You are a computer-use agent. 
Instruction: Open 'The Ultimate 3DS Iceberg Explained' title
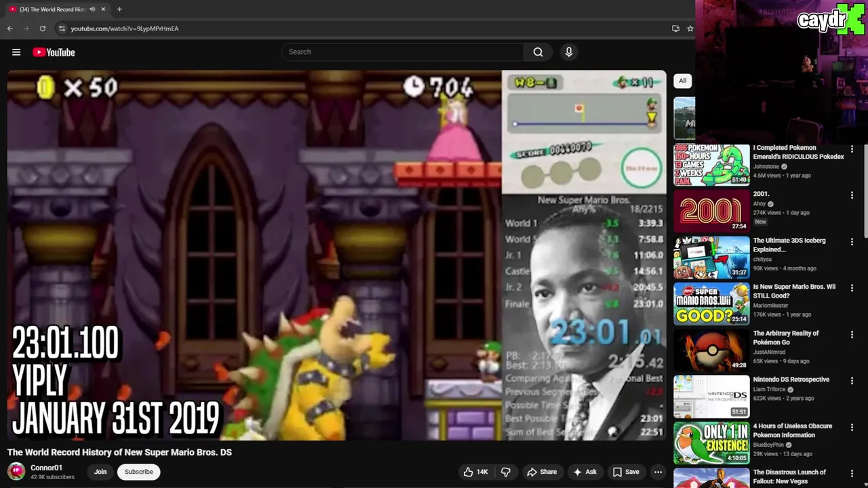pyautogui.click(x=789, y=245)
